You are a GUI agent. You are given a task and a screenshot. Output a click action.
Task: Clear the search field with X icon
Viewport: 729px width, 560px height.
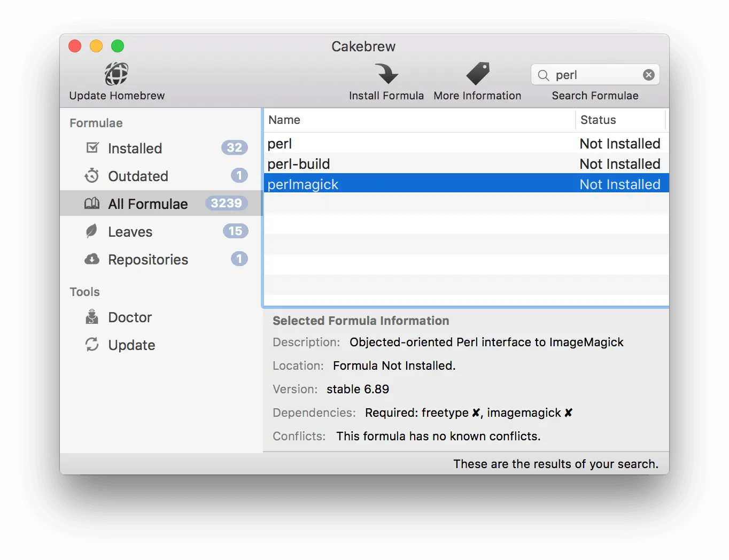point(649,75)
